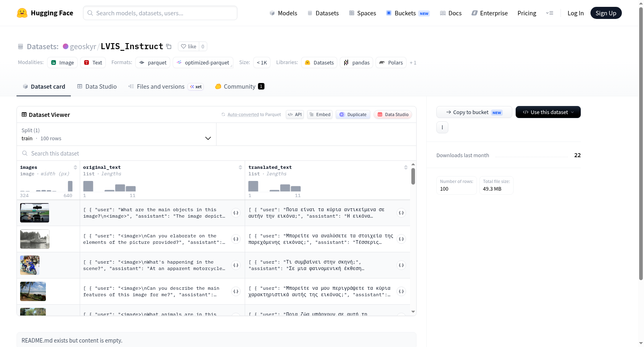Open the extra navigation menu icon
The image size is (644, 347).
pyautogui.click(x=549, y=13)
